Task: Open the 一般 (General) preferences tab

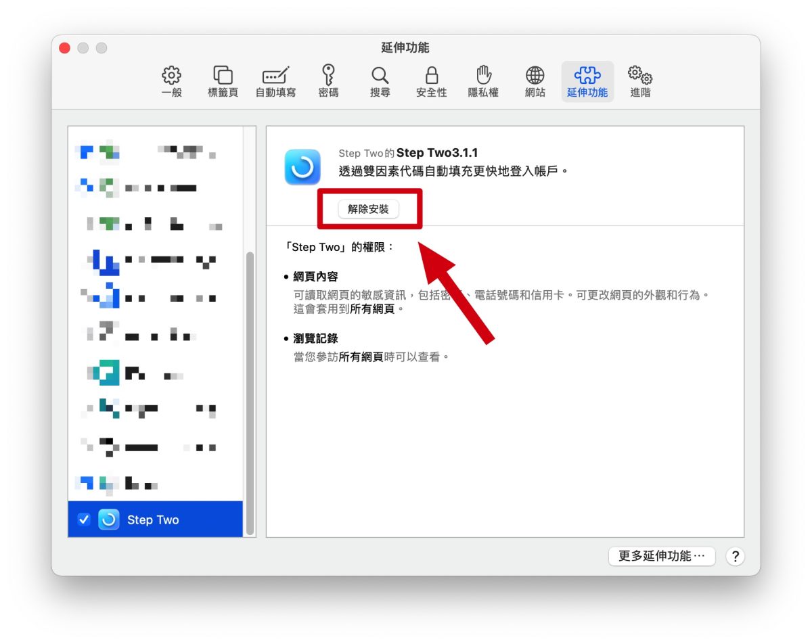Action: [x=172, y=82]
